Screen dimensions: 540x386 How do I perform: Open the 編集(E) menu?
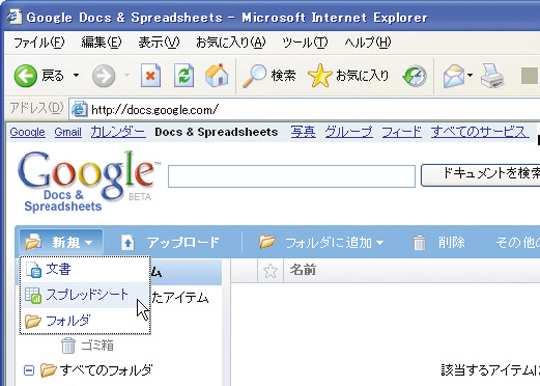point(101,43)
